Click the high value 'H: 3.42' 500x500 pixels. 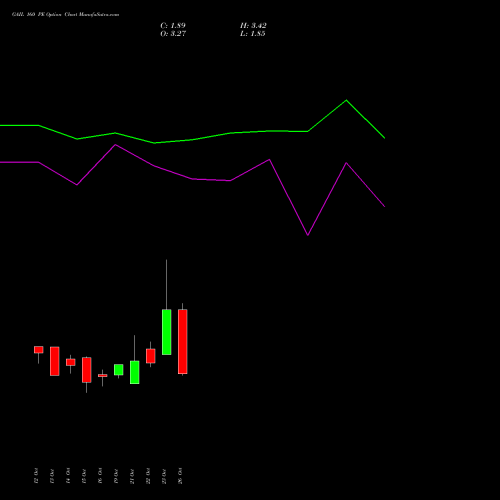tap(253, 26)
